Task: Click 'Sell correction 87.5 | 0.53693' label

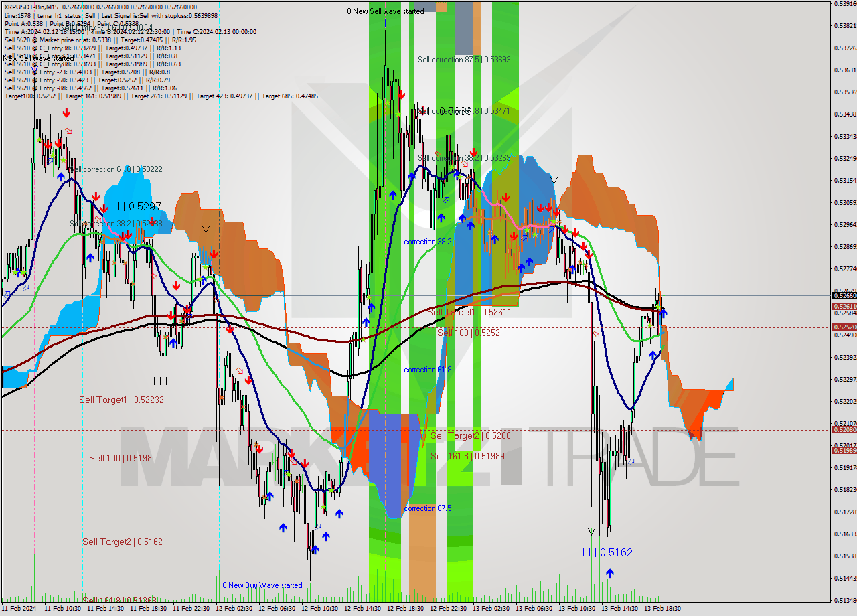Action: pyautogui.click(x=464, y=60)
